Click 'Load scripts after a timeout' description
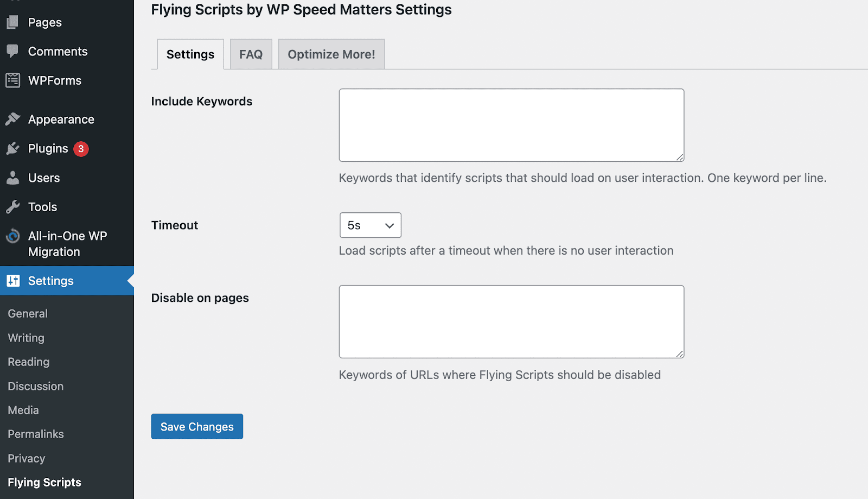868x499 pixels. point(506,250)
